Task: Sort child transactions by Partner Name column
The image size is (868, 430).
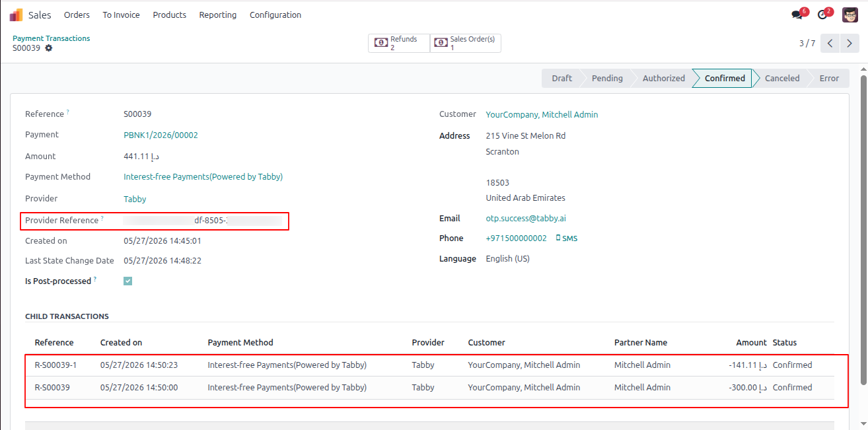Action: click(x=641, y=342)
